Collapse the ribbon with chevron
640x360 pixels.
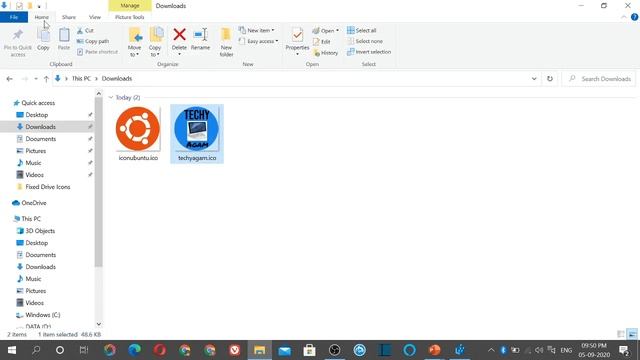624,17
